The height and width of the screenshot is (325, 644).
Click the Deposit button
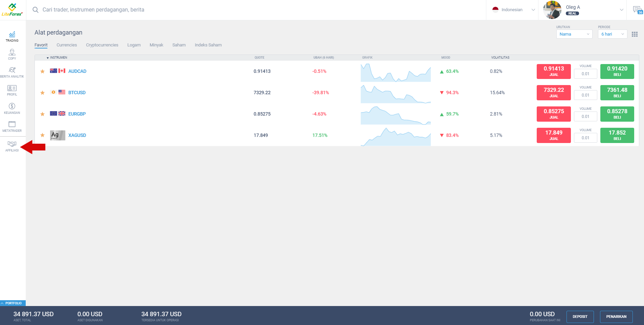[x=580, y=317]
